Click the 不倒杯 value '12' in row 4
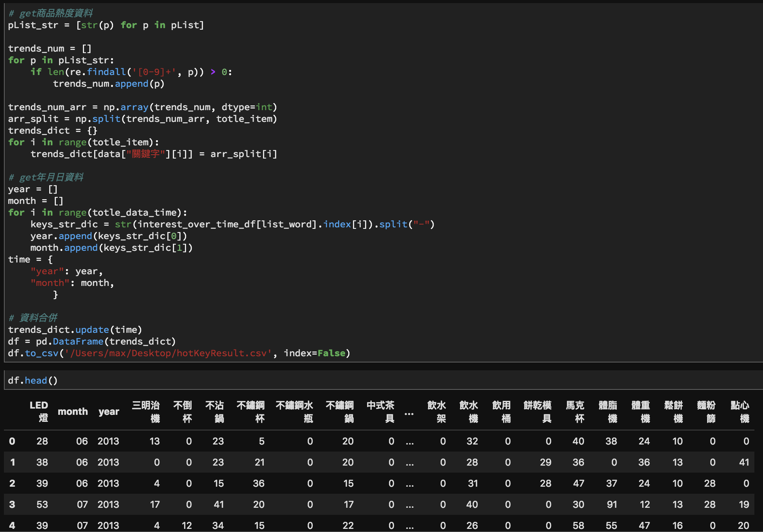 tap(187, 525)
